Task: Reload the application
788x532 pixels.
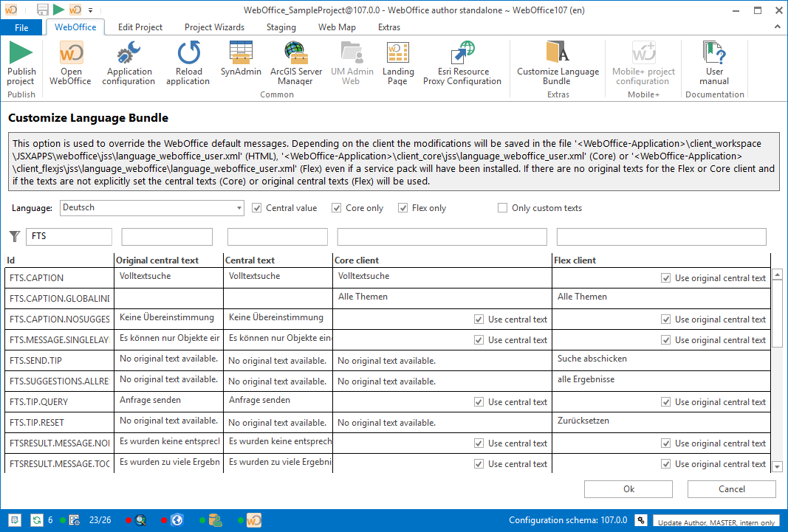Action: pyautogui.click(x=188, y=63)
